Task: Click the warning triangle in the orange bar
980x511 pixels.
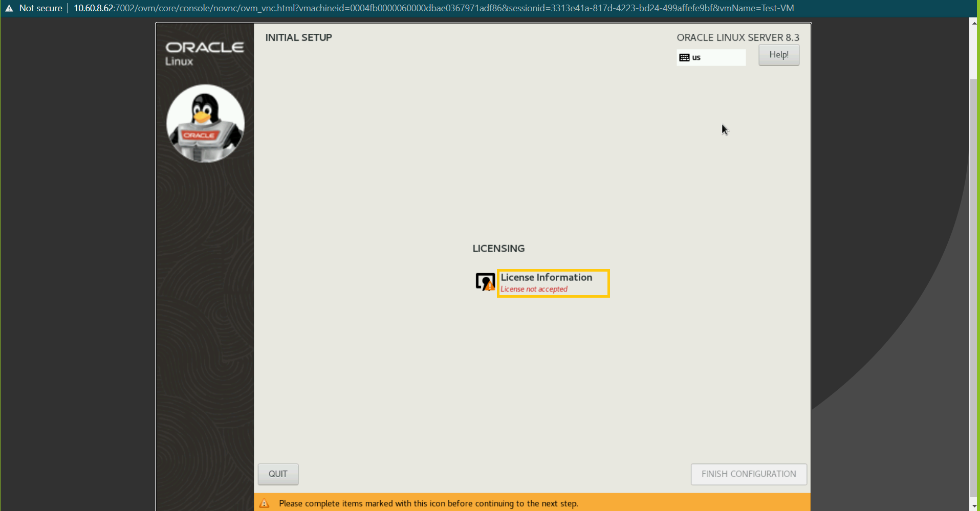Action: click(x=265, y=503)
